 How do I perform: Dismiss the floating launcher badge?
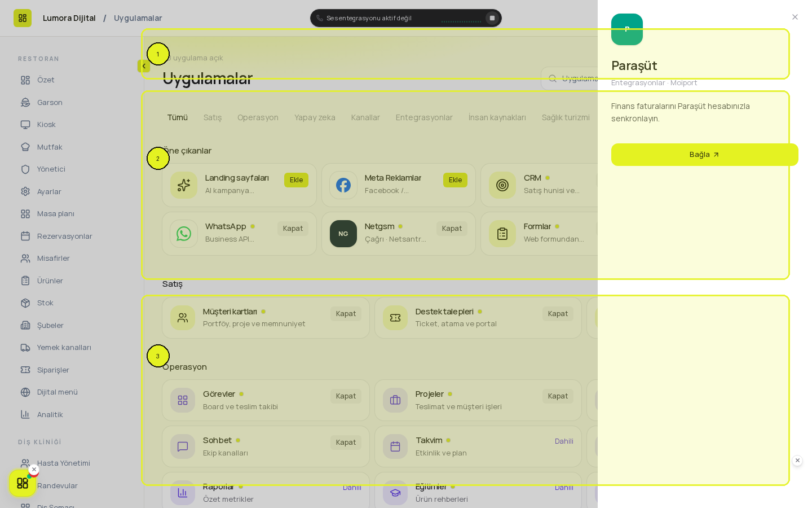pyautogui.click(x=34, y=470)
